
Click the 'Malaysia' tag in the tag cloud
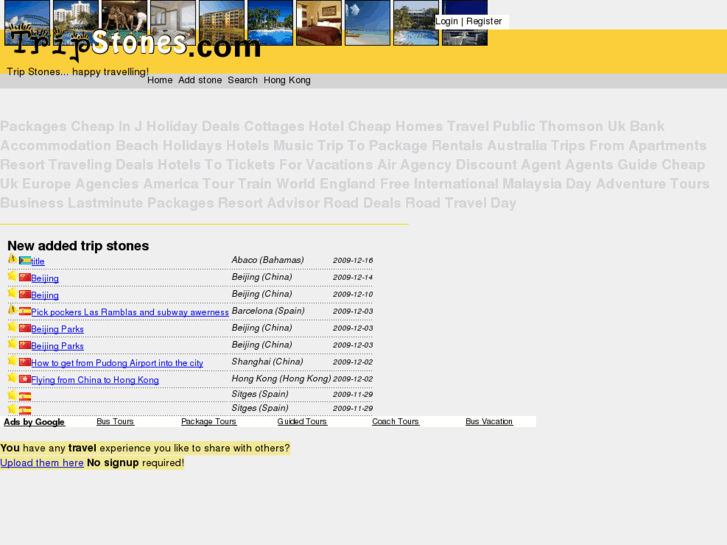(x=532, y=184)
